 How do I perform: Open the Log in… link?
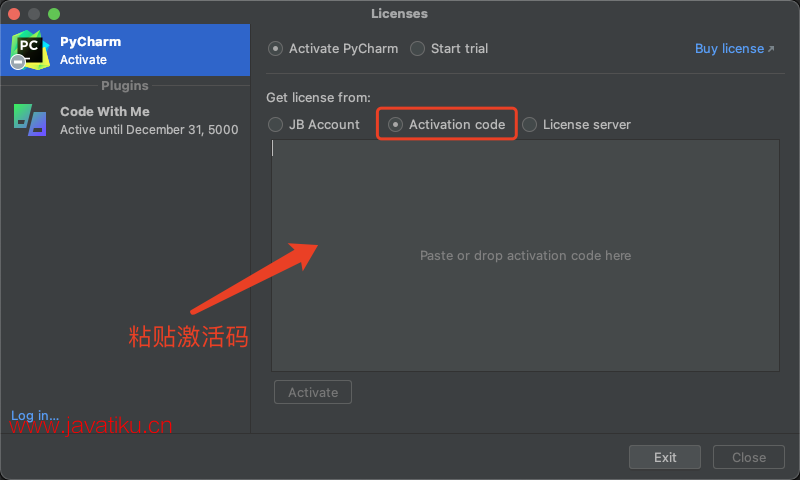35,415
